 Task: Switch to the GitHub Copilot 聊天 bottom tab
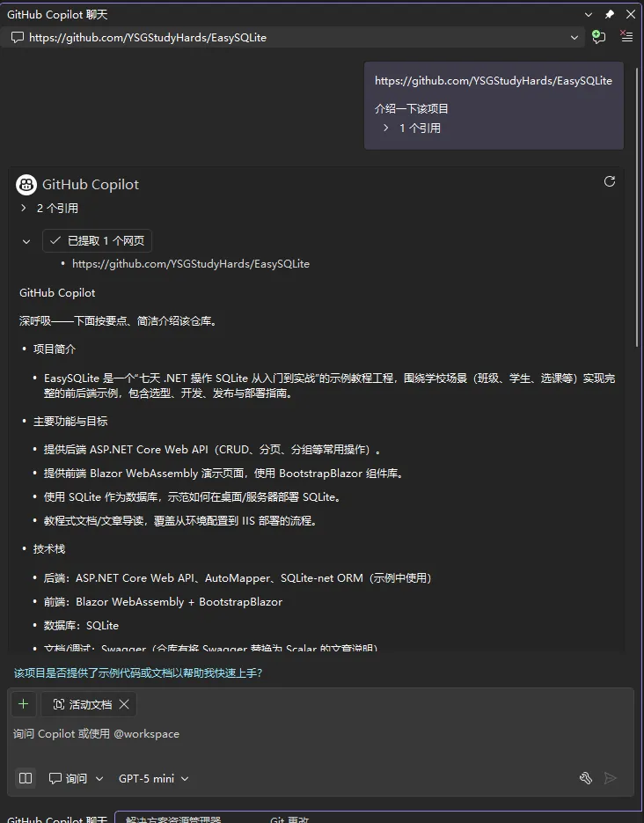point(56,819)
